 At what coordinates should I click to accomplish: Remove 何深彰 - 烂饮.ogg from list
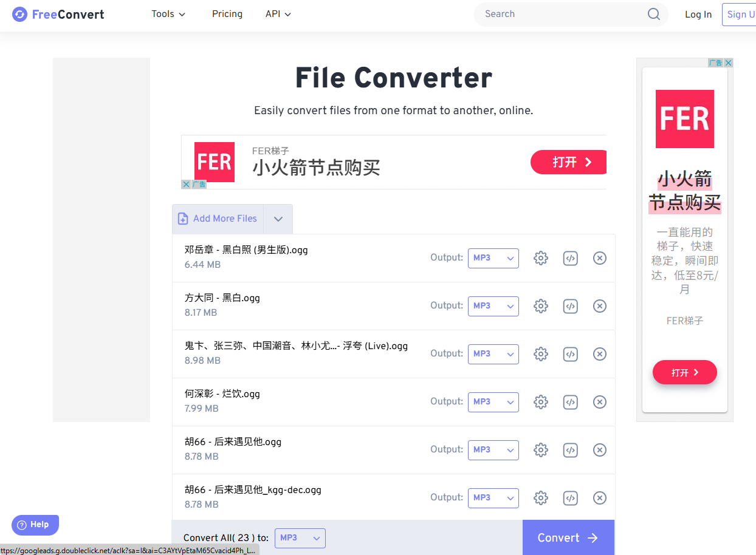coord(600,402)
